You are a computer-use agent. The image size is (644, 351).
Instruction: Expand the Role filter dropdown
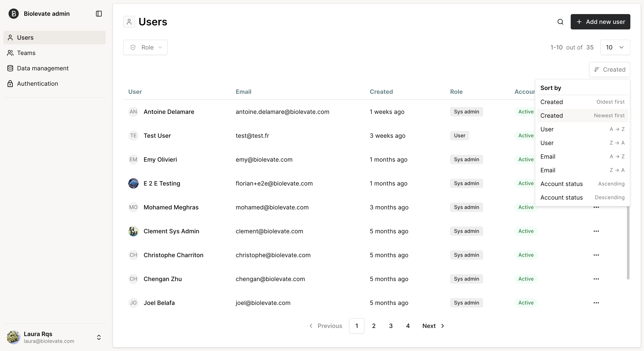(x=145, y=47)
